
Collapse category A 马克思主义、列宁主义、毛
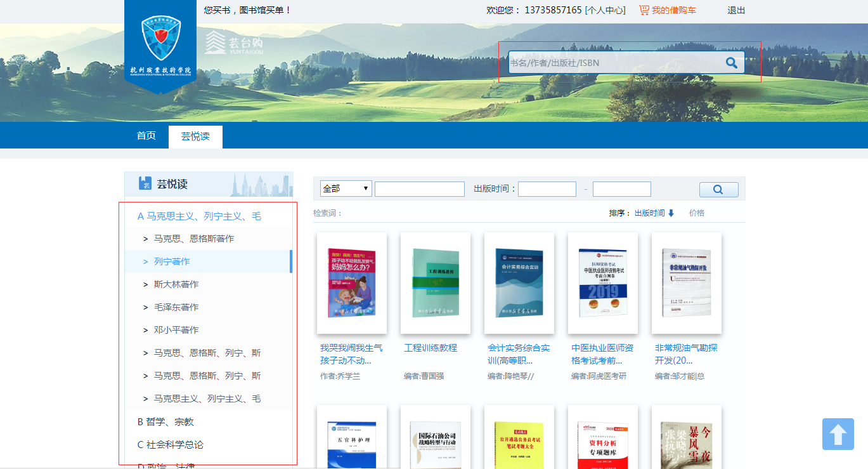pos(199,216)
